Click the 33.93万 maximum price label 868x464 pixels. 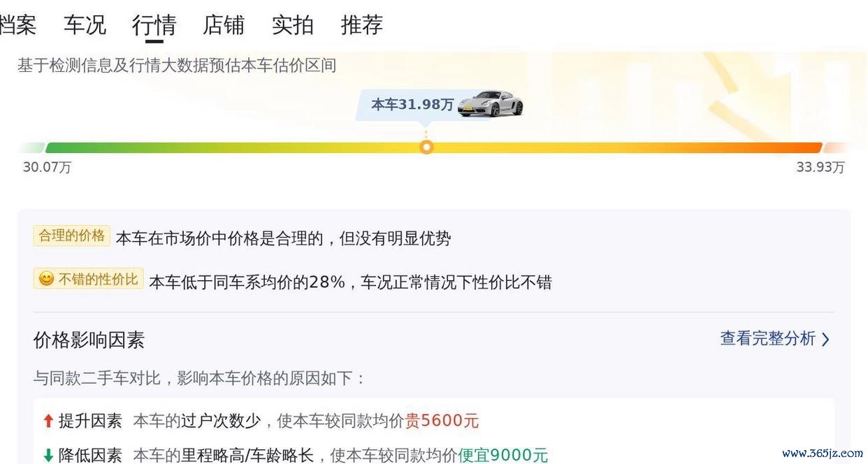click(820, 168)
